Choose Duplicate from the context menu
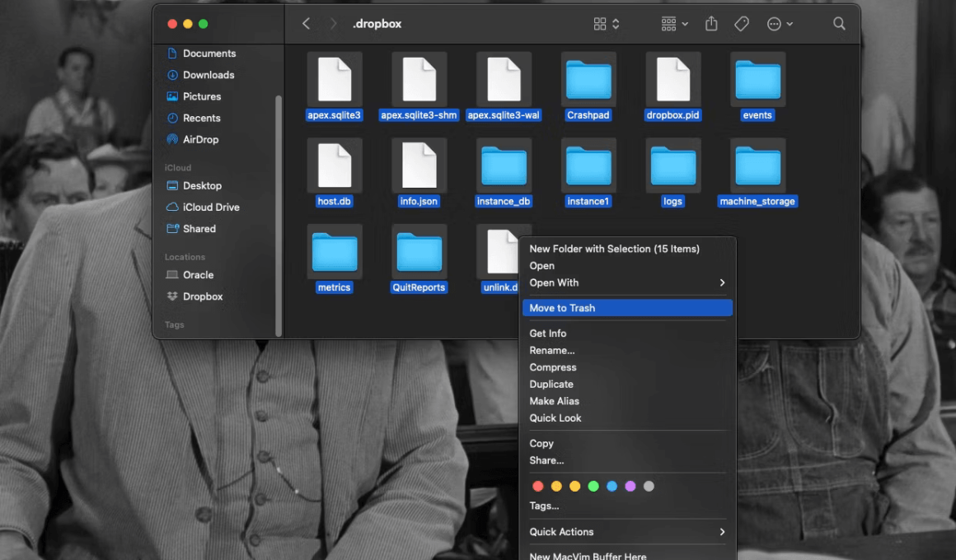 pos(627,385)
